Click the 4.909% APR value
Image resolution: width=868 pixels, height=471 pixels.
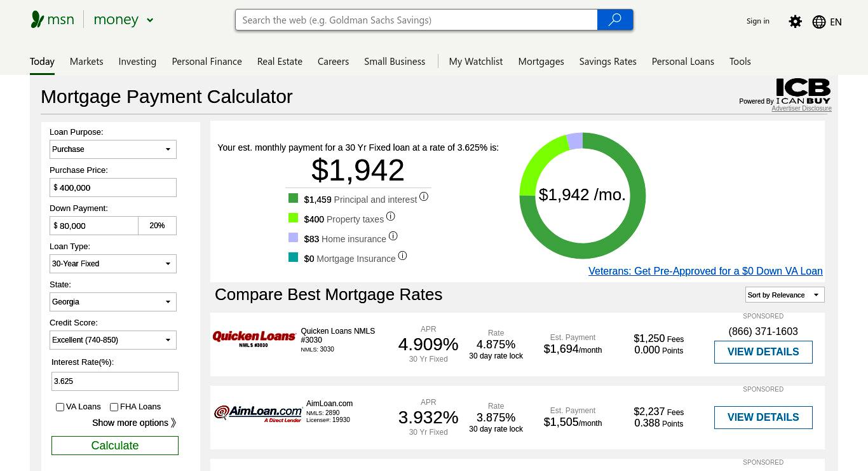coord(428,345)
